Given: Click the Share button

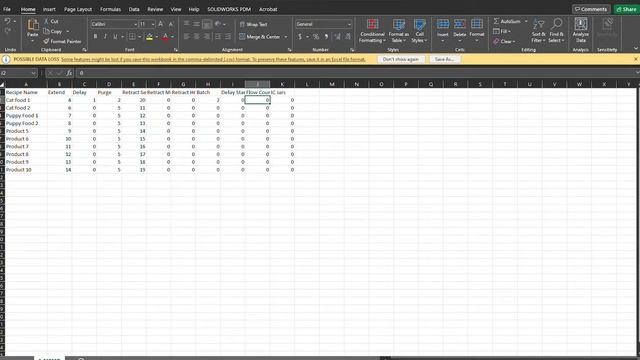Looking at the screenshot, I should (627, 9).
